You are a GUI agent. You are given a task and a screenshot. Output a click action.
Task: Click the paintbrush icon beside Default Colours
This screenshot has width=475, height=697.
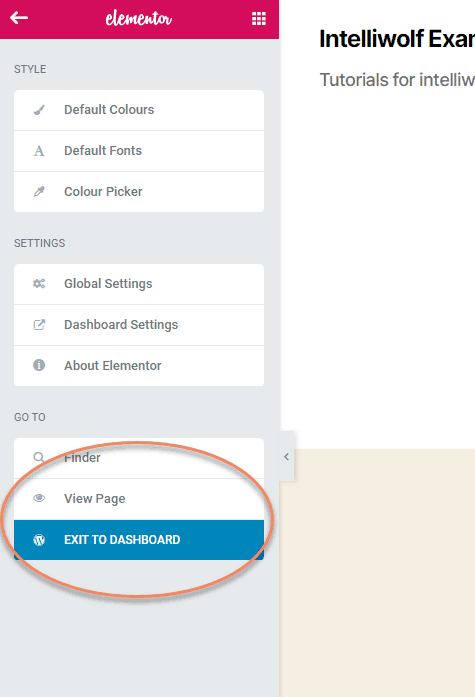pos(39,109)
